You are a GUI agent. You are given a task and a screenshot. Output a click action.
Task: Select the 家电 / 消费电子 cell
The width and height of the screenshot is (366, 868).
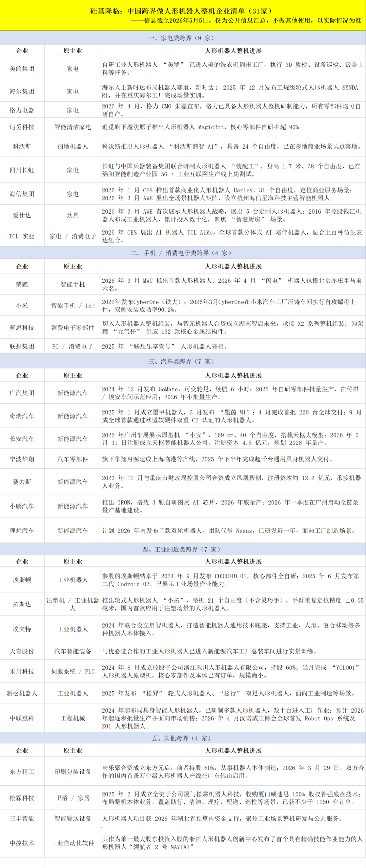point(72,236)
